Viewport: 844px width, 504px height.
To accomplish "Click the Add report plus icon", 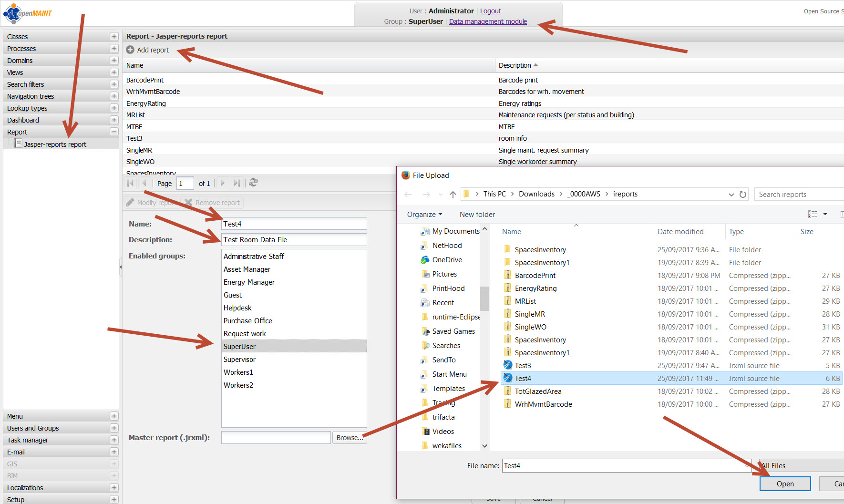I will pyautogui.click(x=130, y=50).
